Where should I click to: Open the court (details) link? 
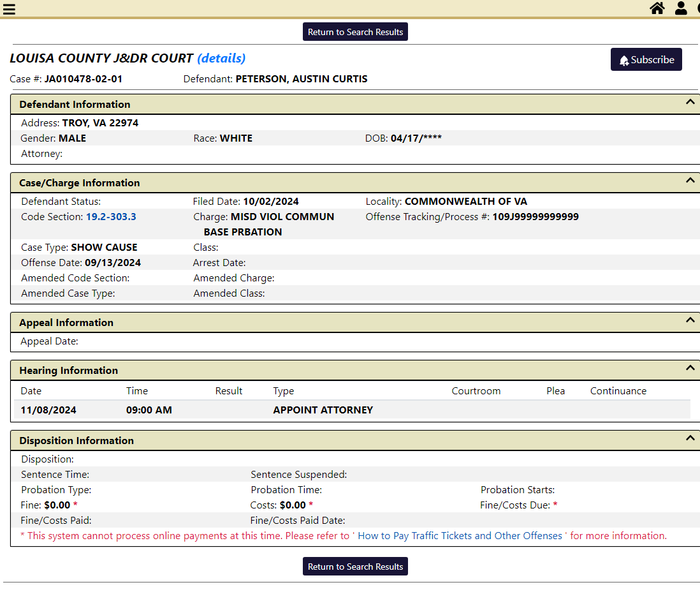click(221, 58)
